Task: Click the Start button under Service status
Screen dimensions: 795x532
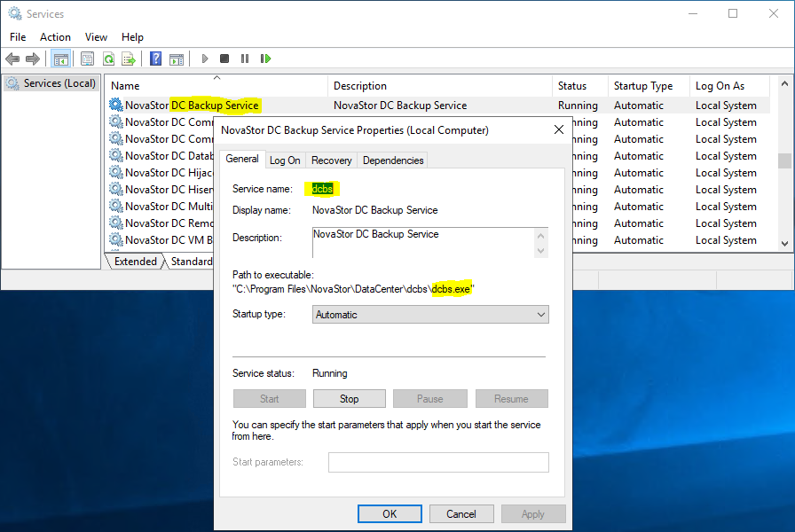Action: (x=270, y=399)
